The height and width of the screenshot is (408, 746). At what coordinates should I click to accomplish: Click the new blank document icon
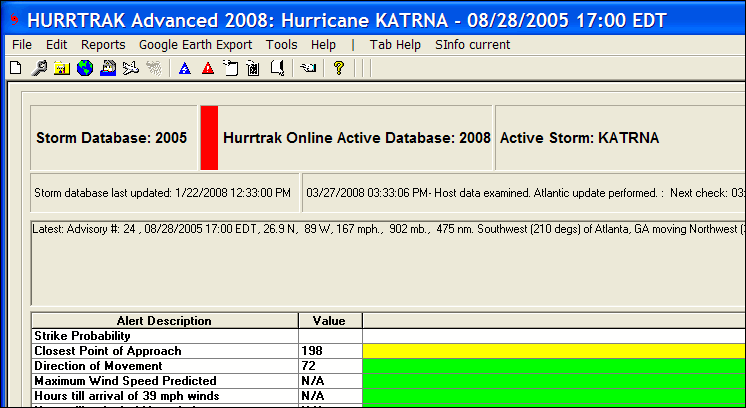[14, 68]
